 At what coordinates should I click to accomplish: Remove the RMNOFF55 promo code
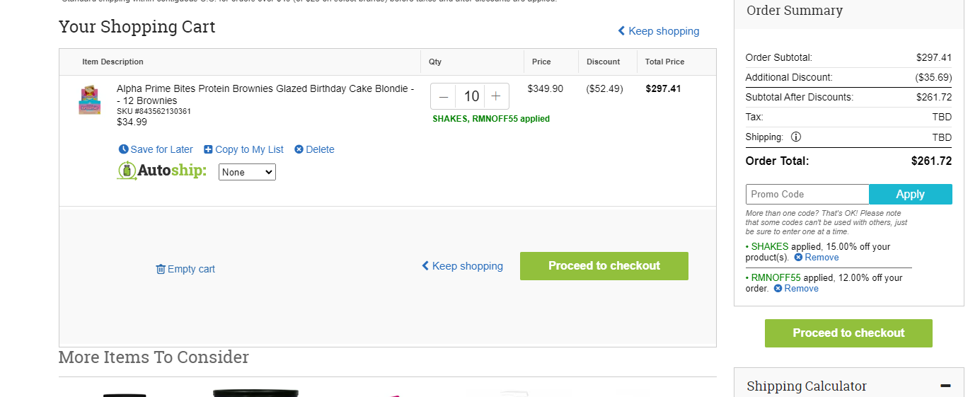[796, 289]
